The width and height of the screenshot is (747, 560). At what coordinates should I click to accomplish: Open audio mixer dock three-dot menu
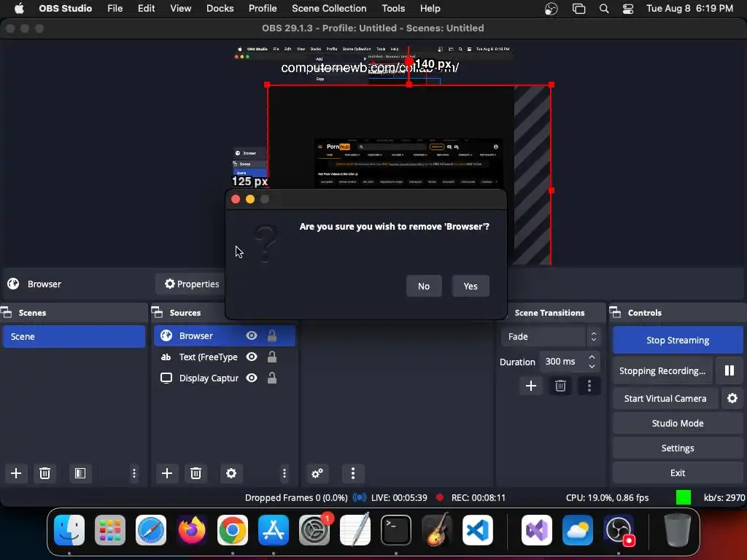[353, 472]
